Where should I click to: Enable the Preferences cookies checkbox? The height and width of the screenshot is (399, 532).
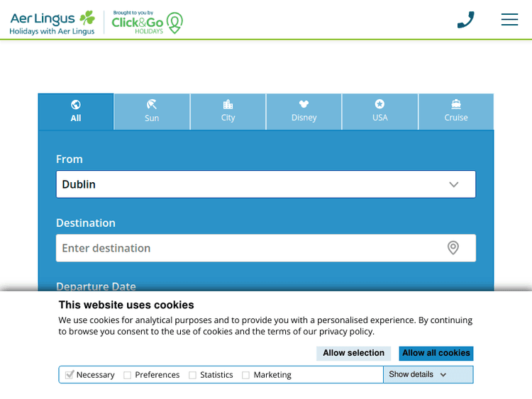(128, 375)
